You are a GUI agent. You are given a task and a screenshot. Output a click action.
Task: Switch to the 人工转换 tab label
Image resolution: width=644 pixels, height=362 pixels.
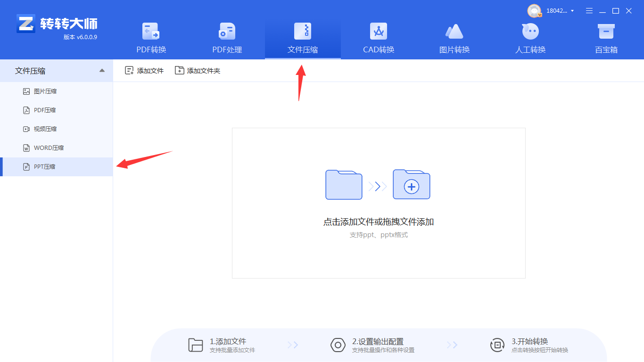point(530,49)
